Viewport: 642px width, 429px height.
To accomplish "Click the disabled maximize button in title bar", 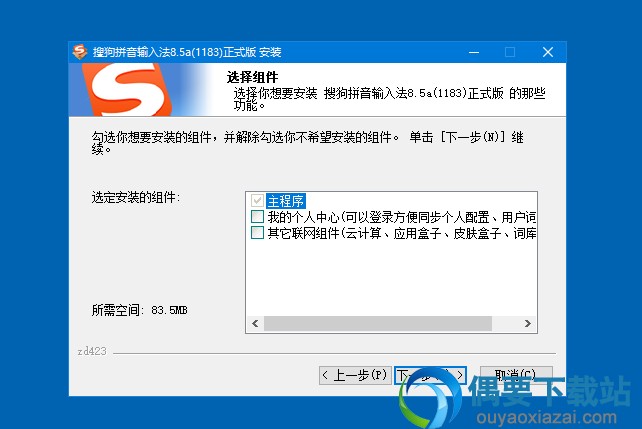I will click(510, 52).
